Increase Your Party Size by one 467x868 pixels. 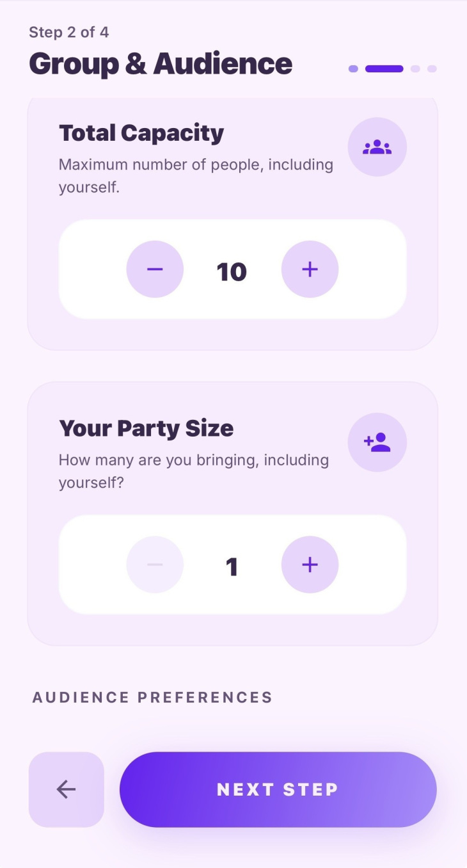click(310, 565)
